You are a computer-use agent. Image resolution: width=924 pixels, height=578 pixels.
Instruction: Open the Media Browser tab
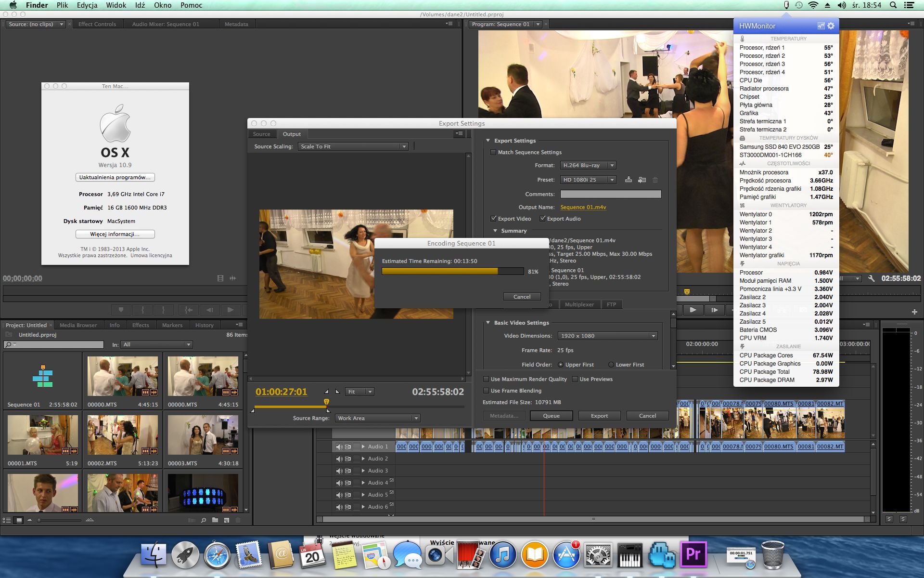tap(78, 325)
